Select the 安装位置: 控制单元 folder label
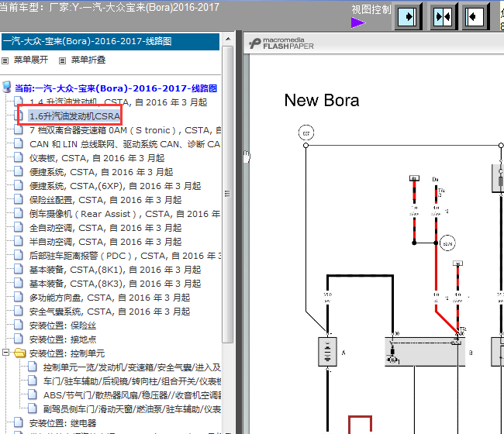The height and width of the screenshot is (434, 504). [x=67, y=353]
